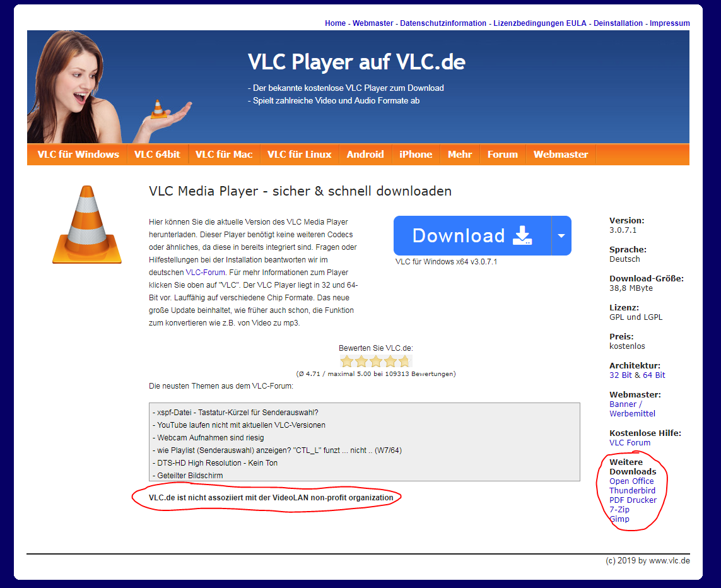Click the 'VLC Player auf VLC.de' banner title
This screenshot has height=588, width=721.
356,62
